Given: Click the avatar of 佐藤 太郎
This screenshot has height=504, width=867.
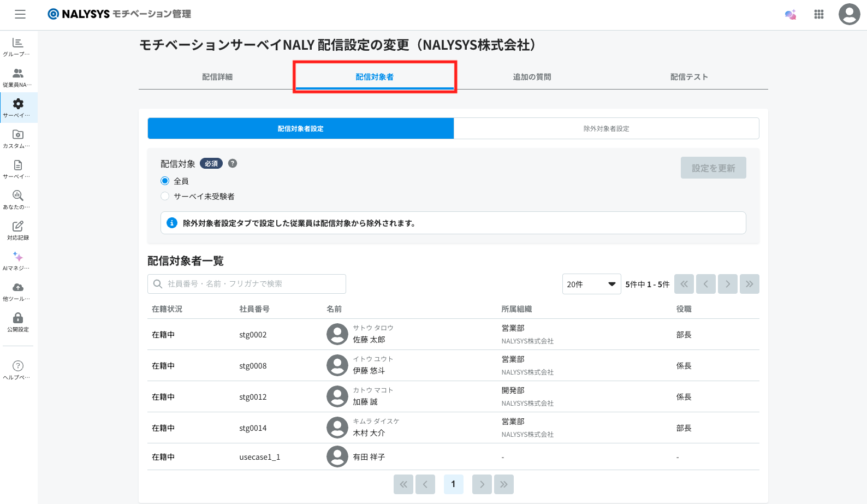Looking at the screenshot, I should [337, 334].
